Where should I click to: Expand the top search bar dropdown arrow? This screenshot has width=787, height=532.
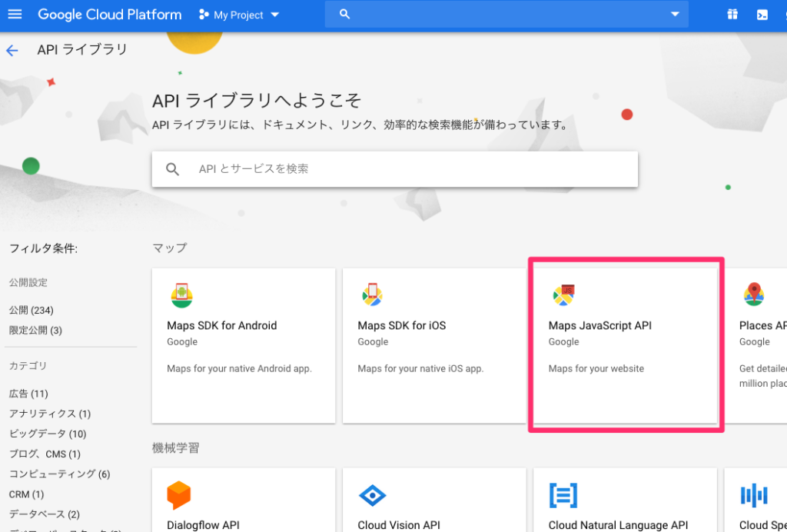[675, 14]
